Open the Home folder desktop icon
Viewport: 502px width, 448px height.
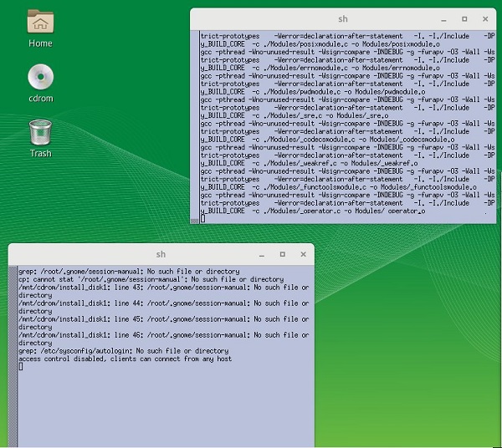(x=39, y=22)
